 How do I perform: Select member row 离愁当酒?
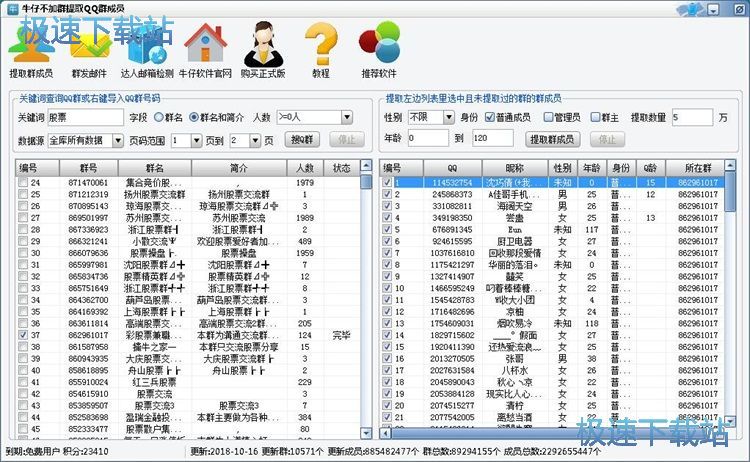(x=552, y=417)
